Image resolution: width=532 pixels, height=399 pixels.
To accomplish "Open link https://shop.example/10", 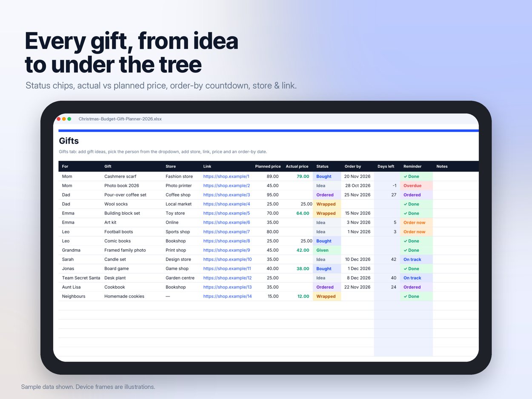I will coord(227,259).
